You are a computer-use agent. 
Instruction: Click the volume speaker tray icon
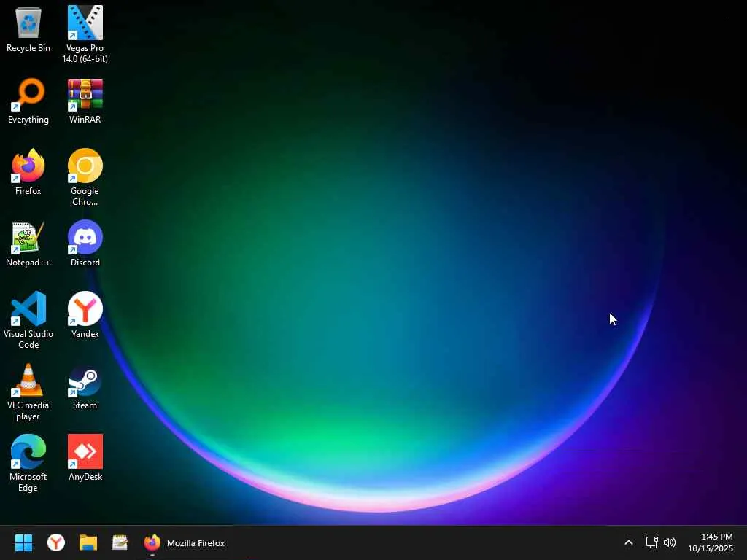click(670, 542)
